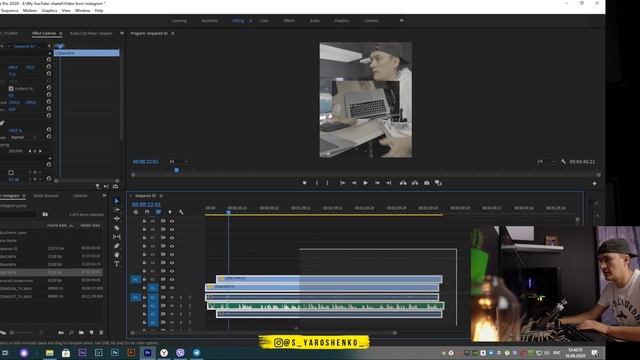This screenshot has width=640, height=360.
Task: Open the Editing workspace menu icon
Action: click(x=251, y=21)
